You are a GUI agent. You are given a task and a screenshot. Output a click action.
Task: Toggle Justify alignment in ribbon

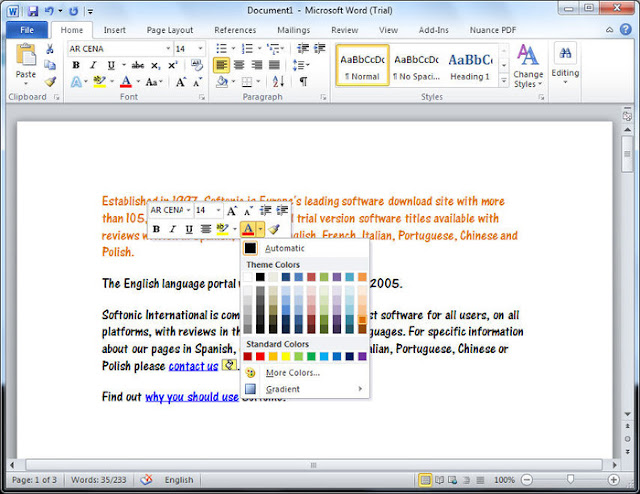[274, 65]
